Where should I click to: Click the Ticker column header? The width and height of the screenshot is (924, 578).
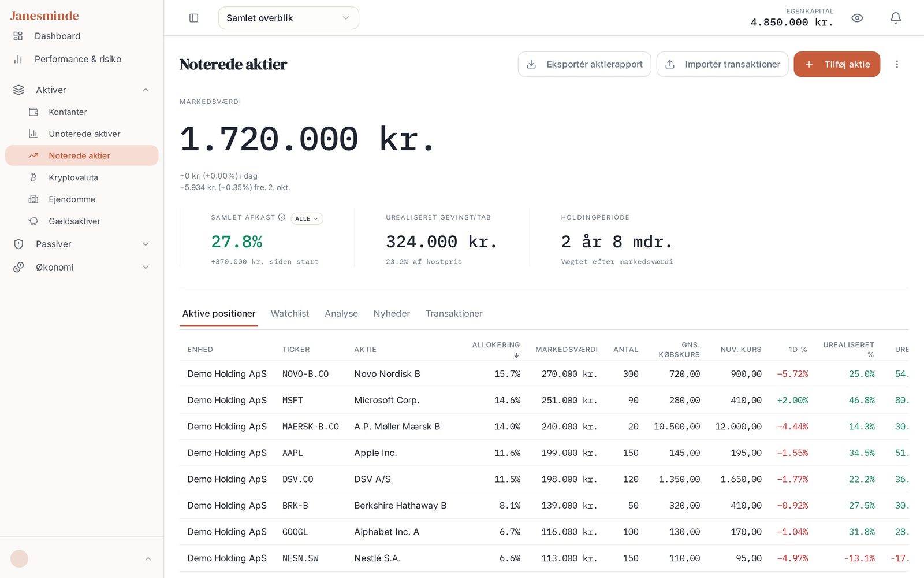click(x=296, y=350)
